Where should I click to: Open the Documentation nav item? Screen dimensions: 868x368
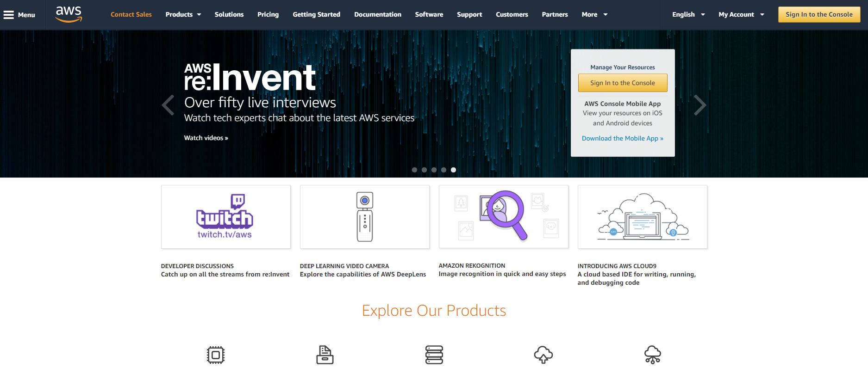(x=378, y=14)
